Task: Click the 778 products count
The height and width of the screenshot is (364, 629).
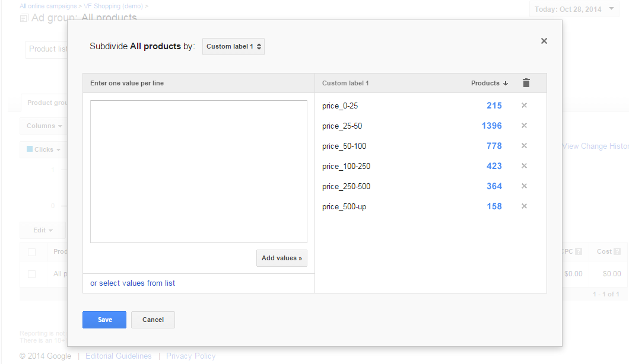Action: coord(494,145)
